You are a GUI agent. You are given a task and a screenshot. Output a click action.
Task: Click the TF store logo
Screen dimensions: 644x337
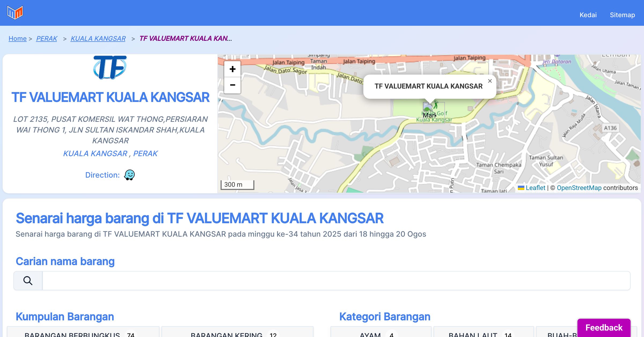[x=110, y=67]
